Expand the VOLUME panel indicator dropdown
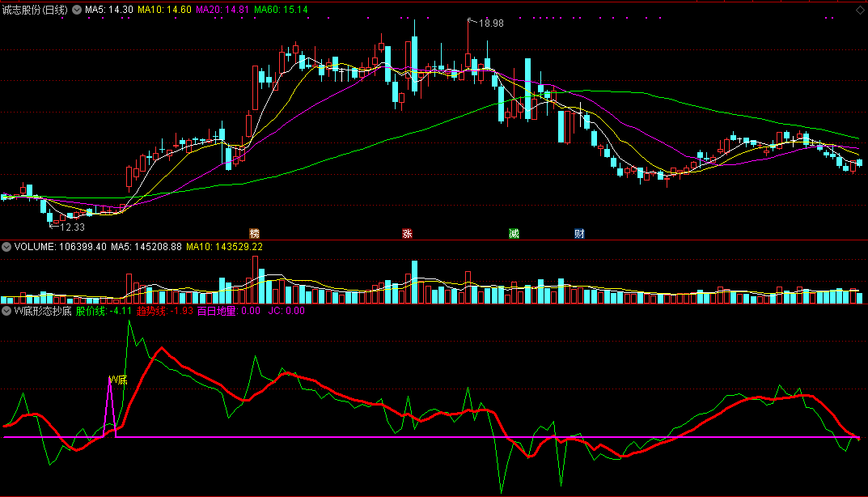 [x=6, y=247]
